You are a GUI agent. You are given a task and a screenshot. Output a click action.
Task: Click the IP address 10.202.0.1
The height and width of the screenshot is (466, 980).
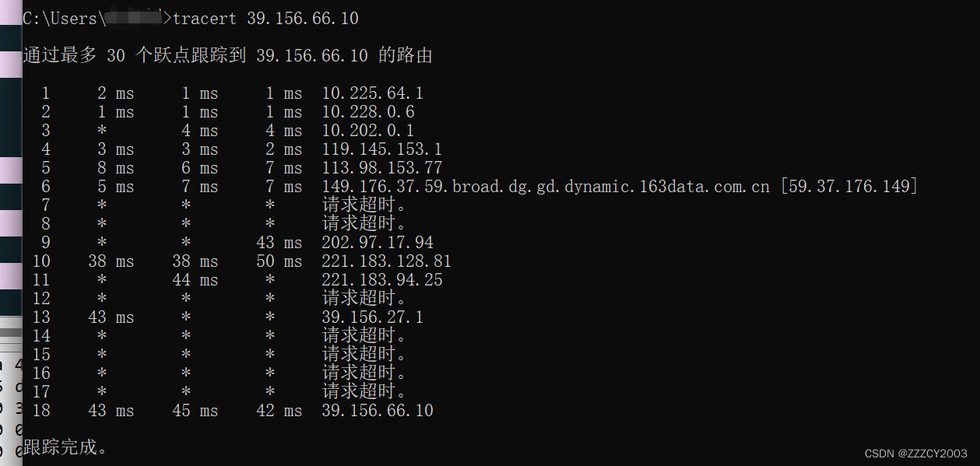tap(368, 131)
